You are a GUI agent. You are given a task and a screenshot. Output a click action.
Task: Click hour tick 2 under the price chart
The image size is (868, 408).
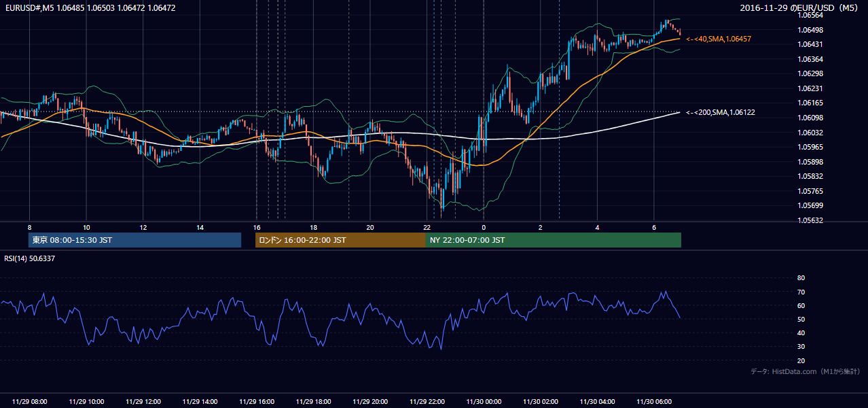click(x=541, y=227)
